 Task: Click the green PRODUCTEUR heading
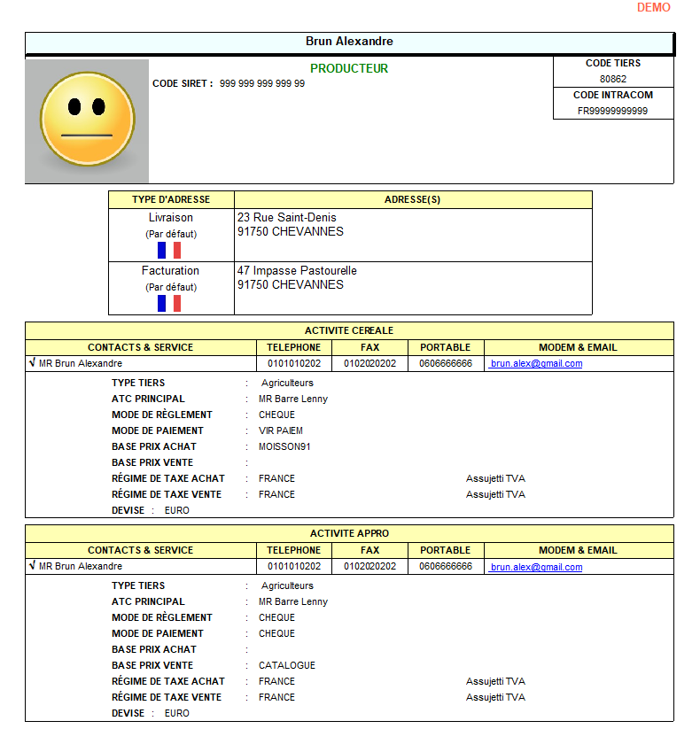pyautogui.click(x=349, y=68)
